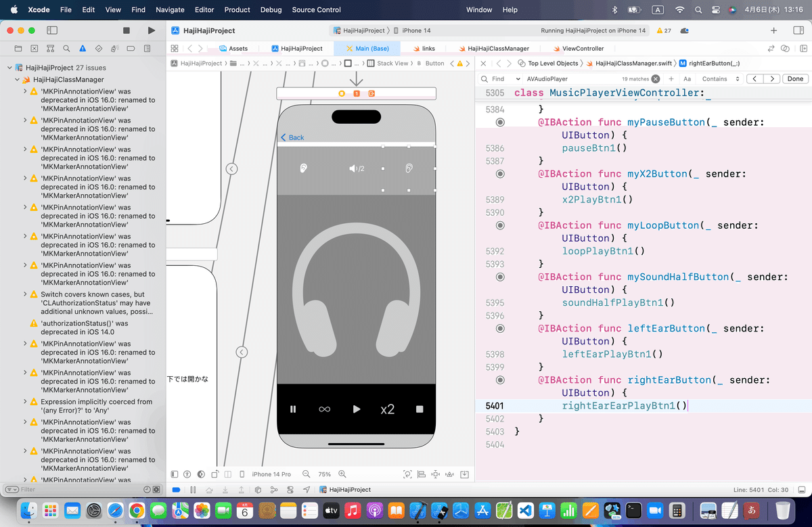Open the report navigator
The height and width of the screenshot is (527, 812).
147,49
